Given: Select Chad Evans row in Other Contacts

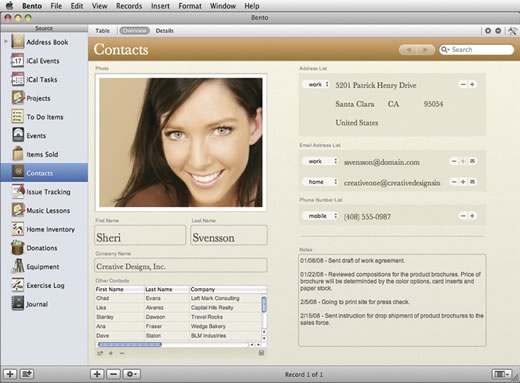Looking at the screenshot, I should pos(178,298).
